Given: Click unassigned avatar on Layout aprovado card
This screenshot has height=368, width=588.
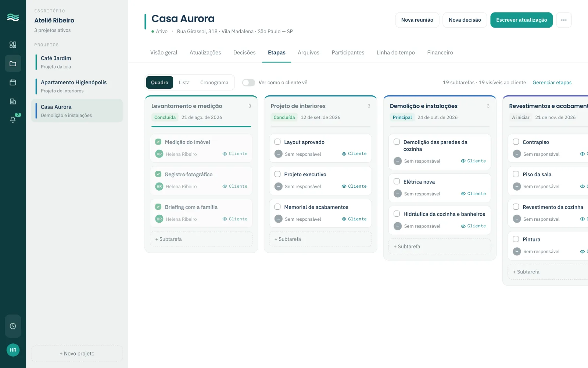Looking at the screenshot, I should coord(279,154).
